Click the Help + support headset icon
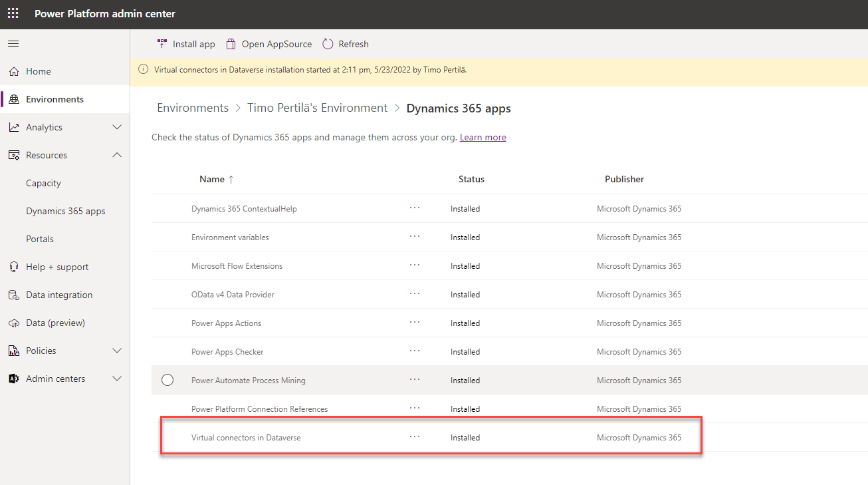The height and width of the screenshot is (485, 868). 14,267
